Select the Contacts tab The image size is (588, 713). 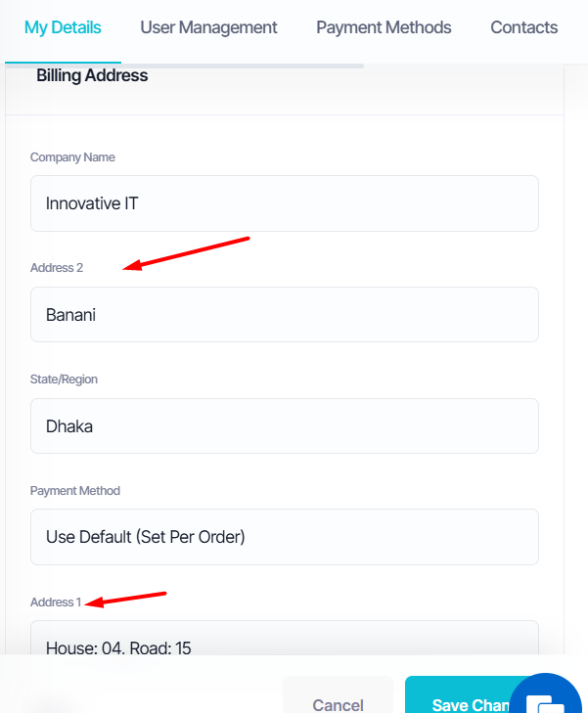click(523, 27)
